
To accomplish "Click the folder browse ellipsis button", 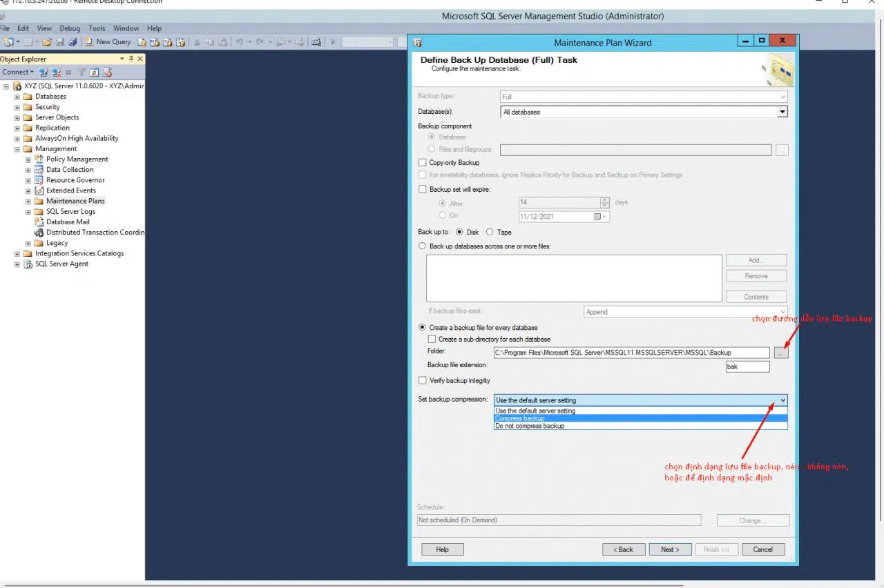I will click(x=781, y=353).
